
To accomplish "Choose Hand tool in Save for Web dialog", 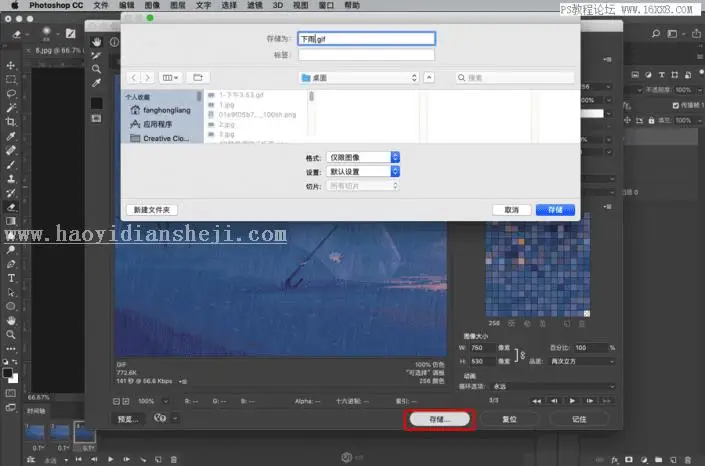I will [96, 42].
